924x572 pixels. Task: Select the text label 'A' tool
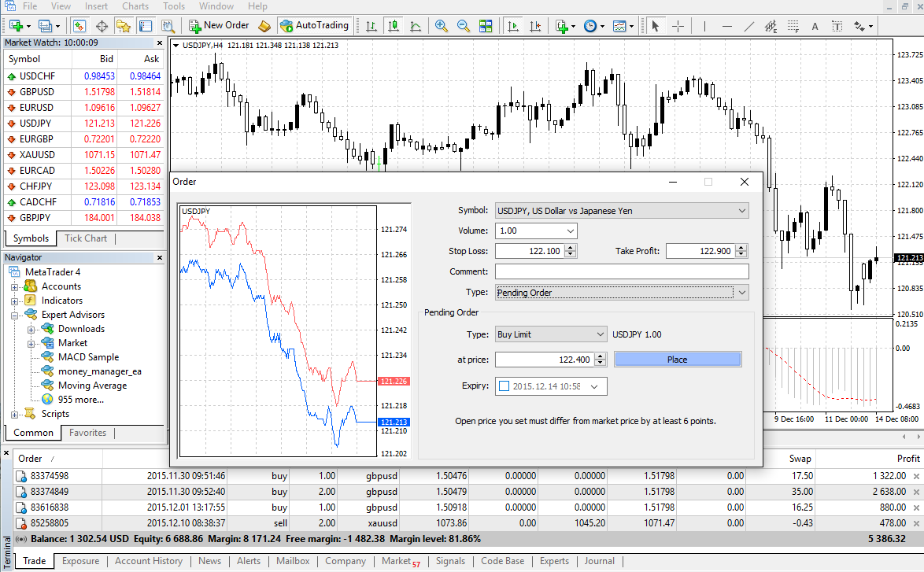[x=815, y=26]
